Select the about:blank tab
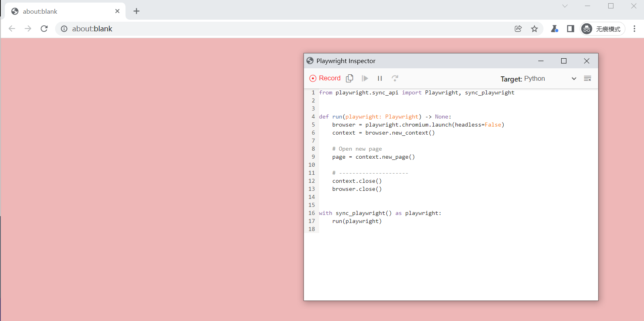Viewport: 644px width, 321px height. [x=60, y=11]
